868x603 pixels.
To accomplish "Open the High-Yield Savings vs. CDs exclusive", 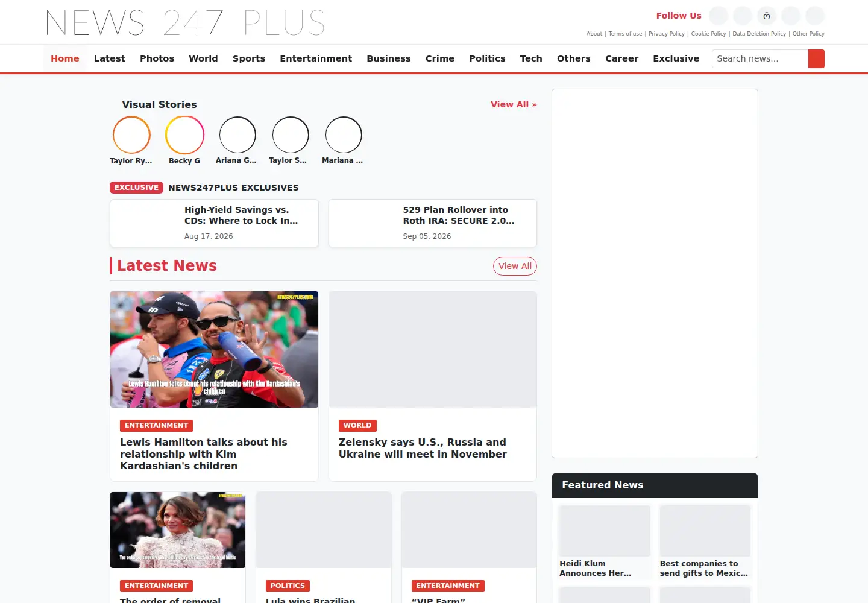I will (x=214, y=223).
